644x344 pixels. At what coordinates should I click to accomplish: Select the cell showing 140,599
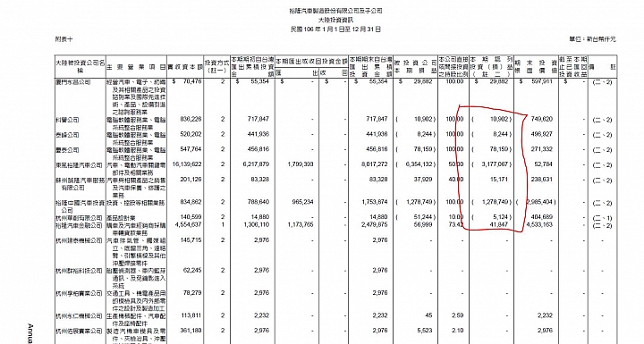click(191, 217)
